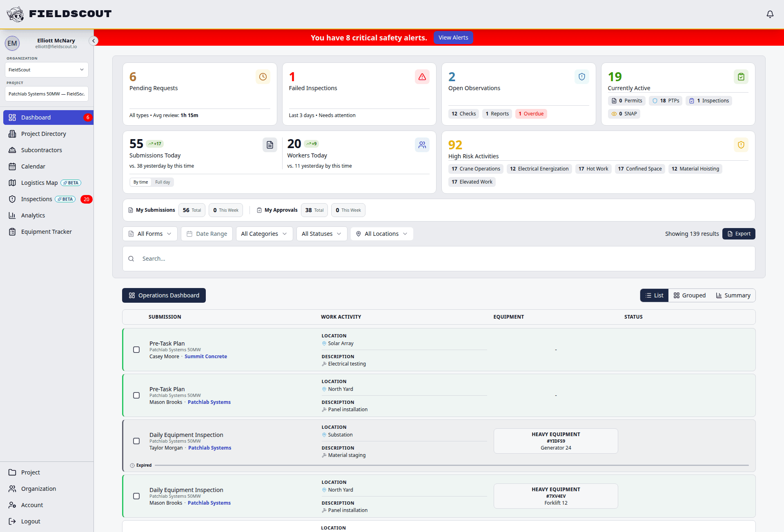Open the All Categories filter
Image resolution: width=784 pixels, height=532 pixels.
click(264, 234)
